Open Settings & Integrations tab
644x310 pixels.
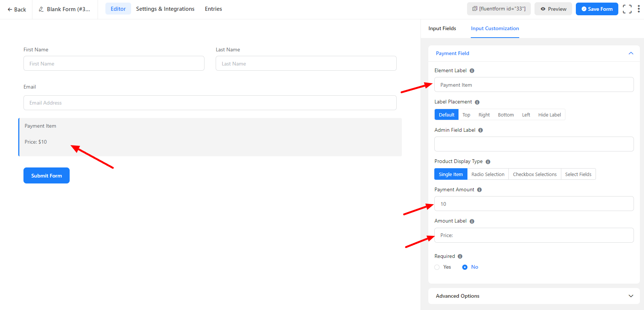(x=165, y=9)
